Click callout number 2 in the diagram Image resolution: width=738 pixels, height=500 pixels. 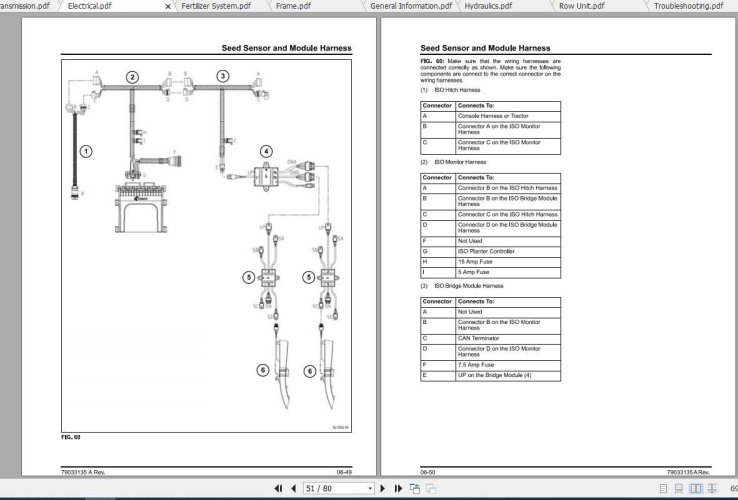tap(132, 77)
